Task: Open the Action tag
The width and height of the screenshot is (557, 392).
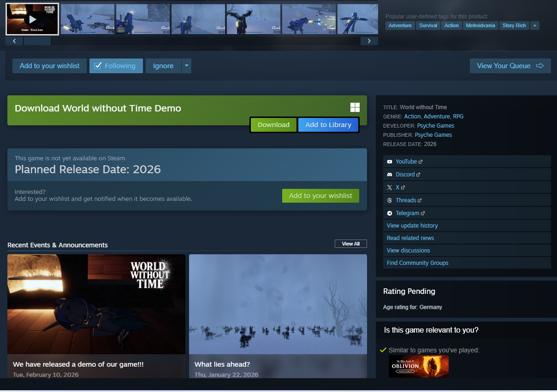Action: point(451,25)
